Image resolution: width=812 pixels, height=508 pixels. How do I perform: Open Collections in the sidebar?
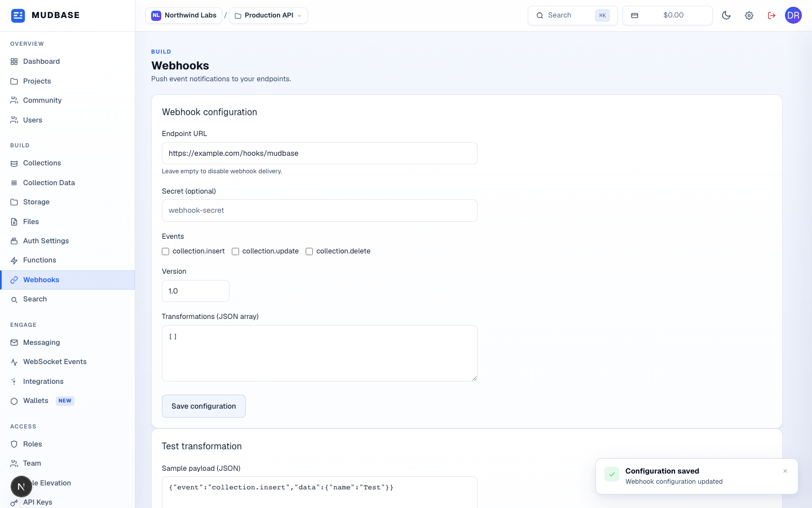(x=68, y=163)
